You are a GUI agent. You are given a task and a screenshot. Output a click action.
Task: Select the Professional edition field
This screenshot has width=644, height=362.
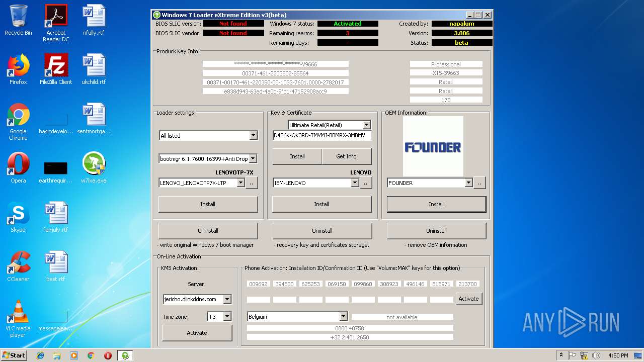click(x=446, y=64)
